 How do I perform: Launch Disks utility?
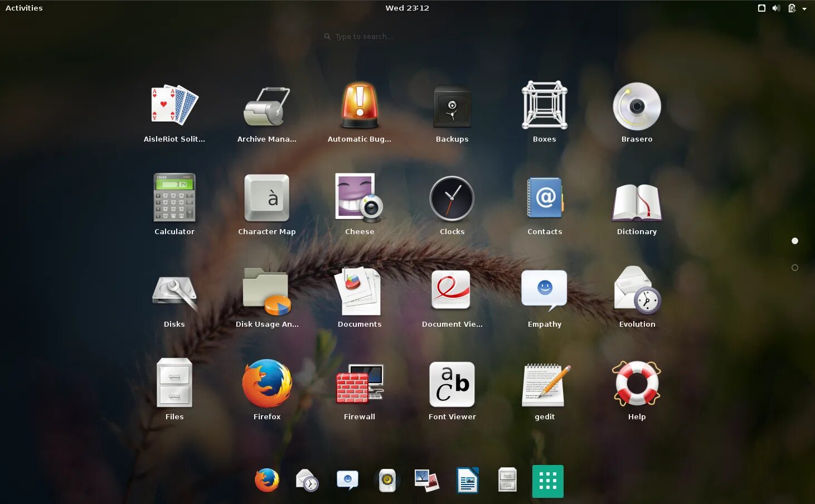tap(174, 292)
